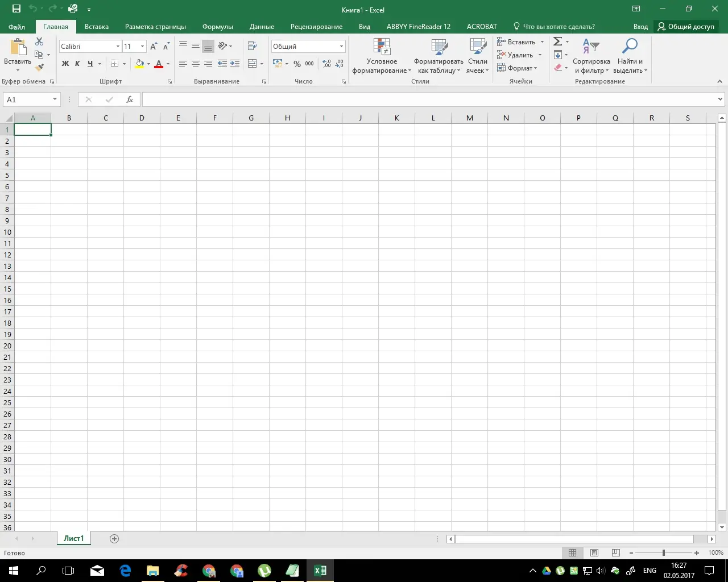Open the Файл tab
This screenshot has height=582, width=728.
[x=17, y=27]
